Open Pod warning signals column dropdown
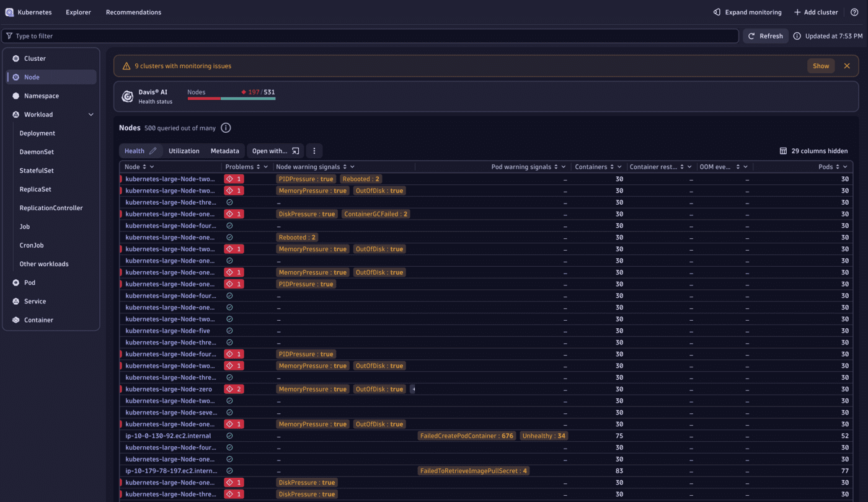The image size is (868, 502). tap(564, 167)
